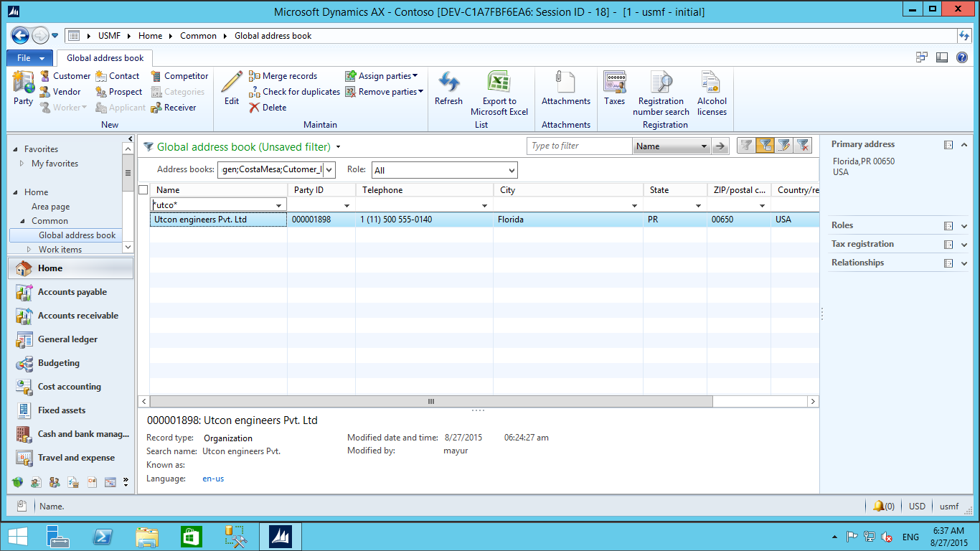Refresh the address book list
Image resolution: width=980 pixels, height=551 pixels.
pos(449,88)
